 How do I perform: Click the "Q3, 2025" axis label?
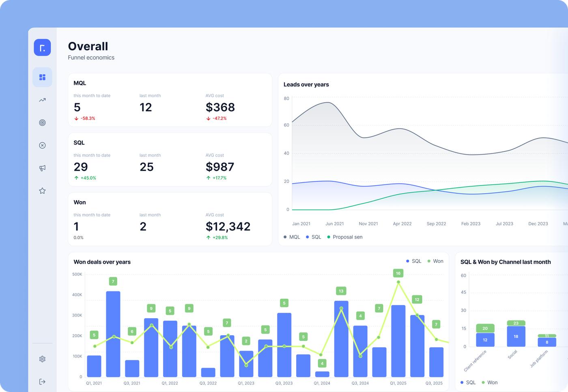[434, 383]
